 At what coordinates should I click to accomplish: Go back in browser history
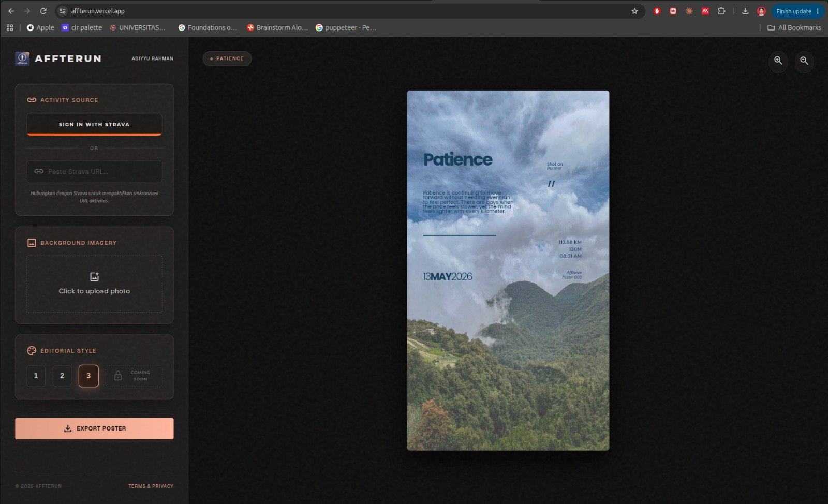pyautogui.click(x=11, y=11)
